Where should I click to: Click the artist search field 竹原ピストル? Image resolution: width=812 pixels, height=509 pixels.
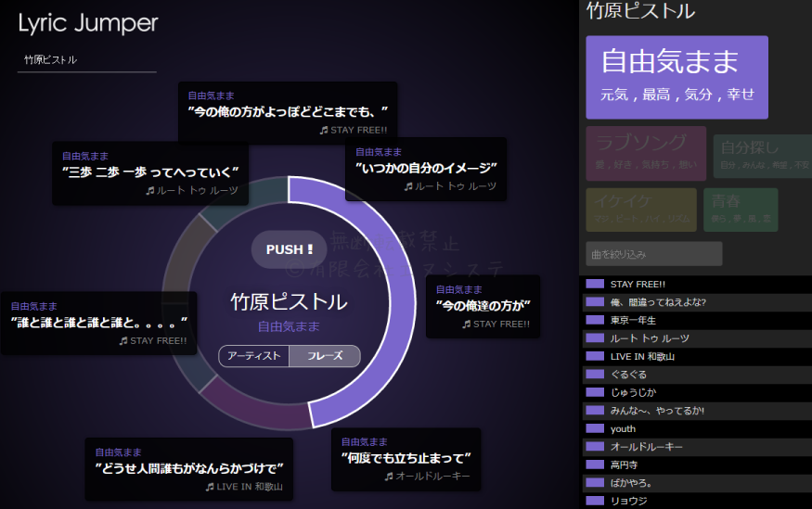87,60
